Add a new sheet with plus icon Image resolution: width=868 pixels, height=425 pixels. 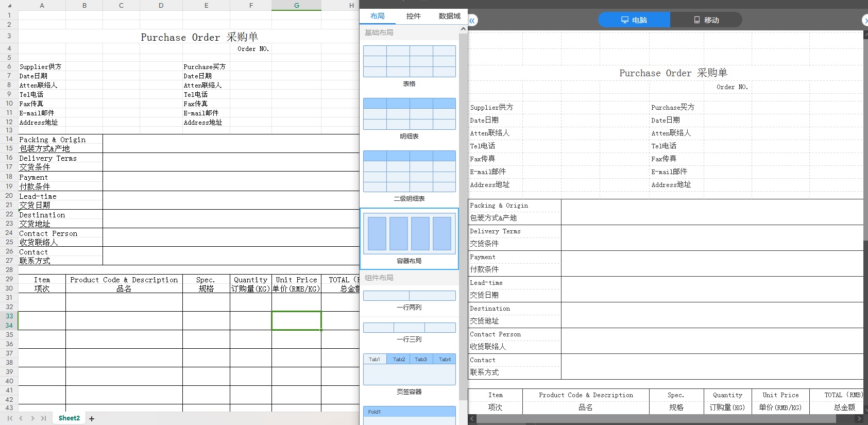tap(92, 418)
